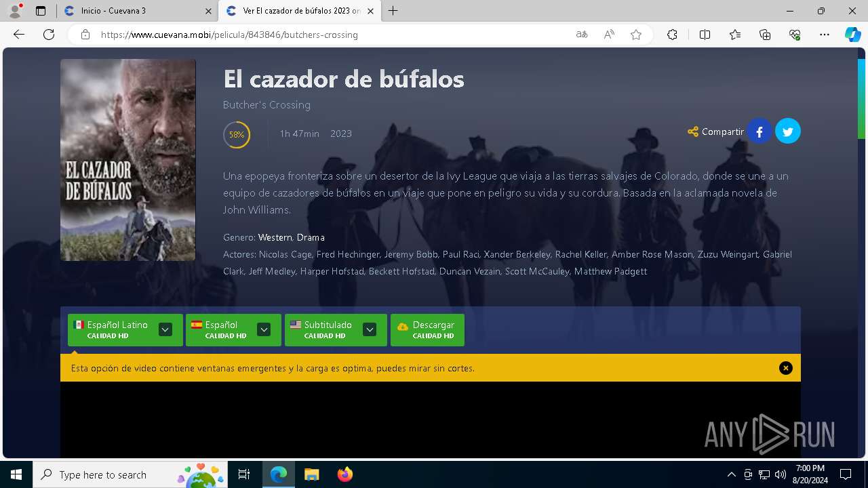Open the movie poster image
This screenshot has height=488, width=868.
(128, 160)
